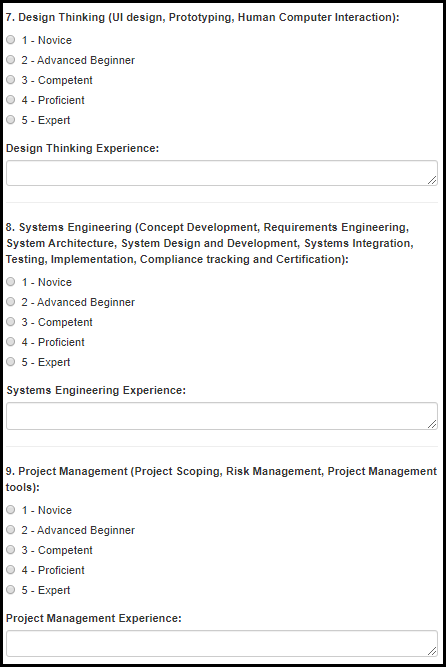Viewport: 446px width, 667px height.
Task: Choose Advanced Beginner for Systems Engineering
Action: [x=11, y=302]
